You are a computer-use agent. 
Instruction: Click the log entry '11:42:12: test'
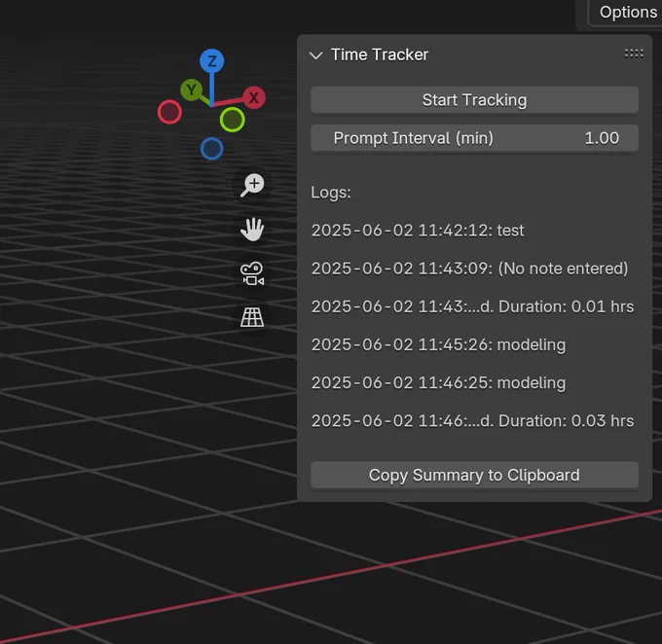[x=418, y=231]
